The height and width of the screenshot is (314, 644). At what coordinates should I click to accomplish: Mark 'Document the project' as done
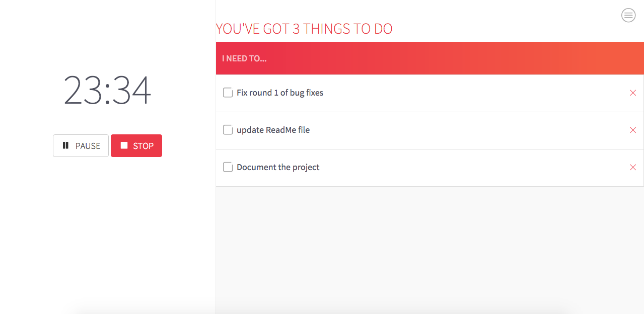point(228,167)
